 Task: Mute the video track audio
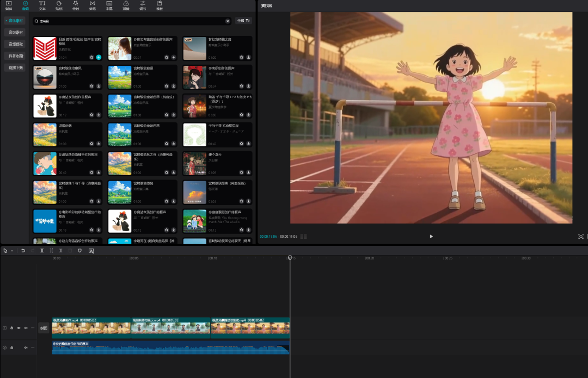26,328
